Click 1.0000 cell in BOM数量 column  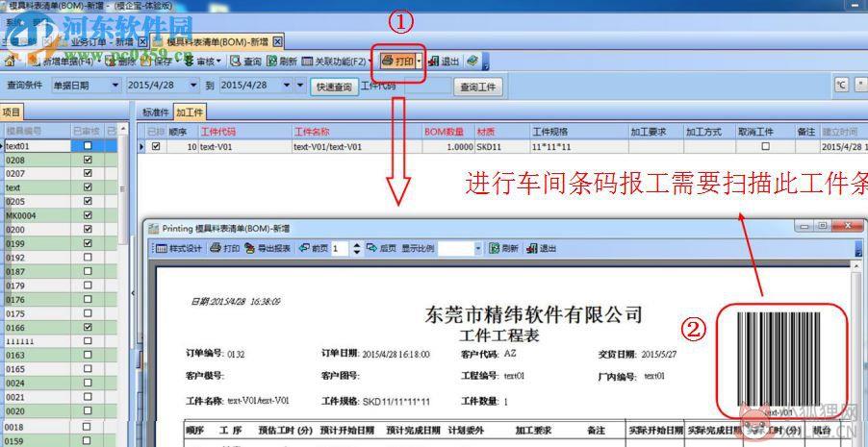pyautogui.click(x=447, y=147)
